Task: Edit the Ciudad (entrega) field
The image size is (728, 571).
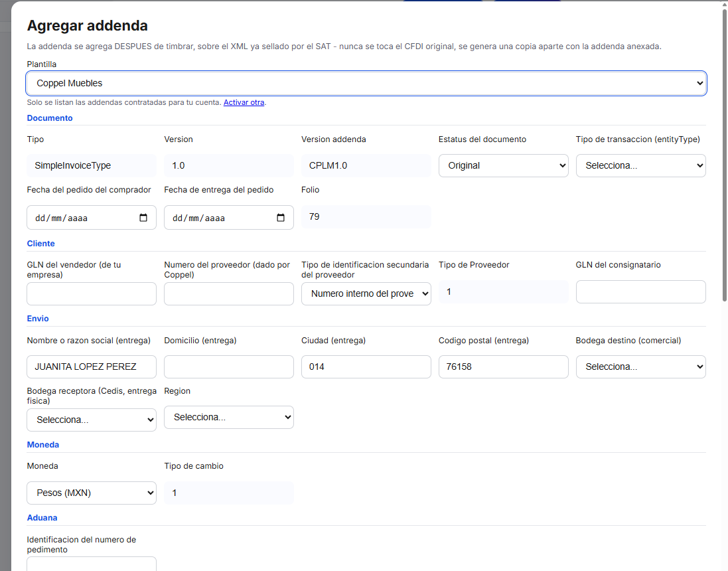Action: tap(366, 367)
